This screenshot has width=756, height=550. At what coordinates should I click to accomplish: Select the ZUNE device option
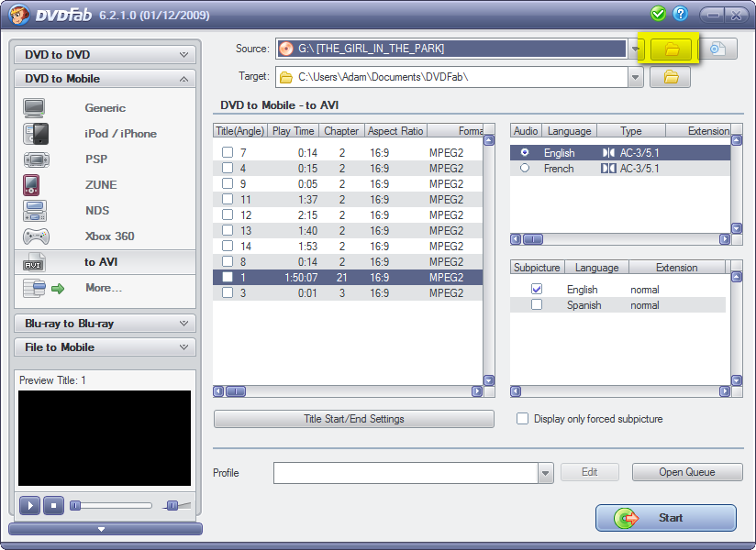coord(100,185)
